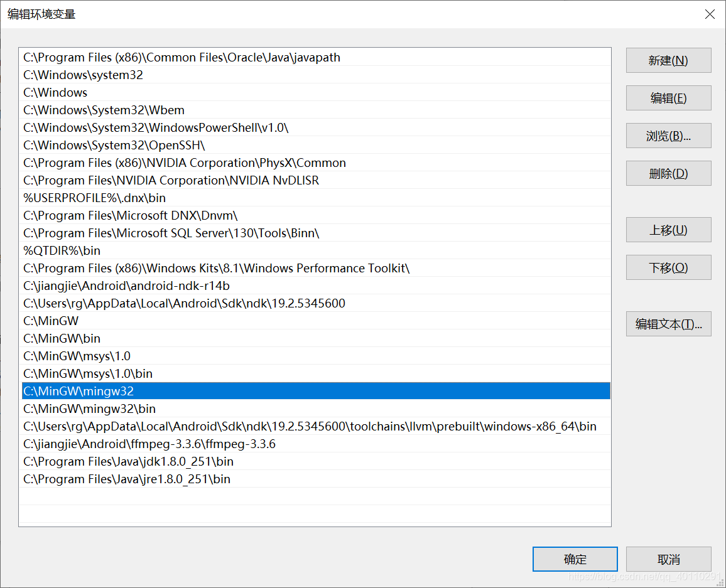The image size is (726, 588).
Task: Select the C:\MinGW\msys\1.0 entry
Action: coord(316,356)
